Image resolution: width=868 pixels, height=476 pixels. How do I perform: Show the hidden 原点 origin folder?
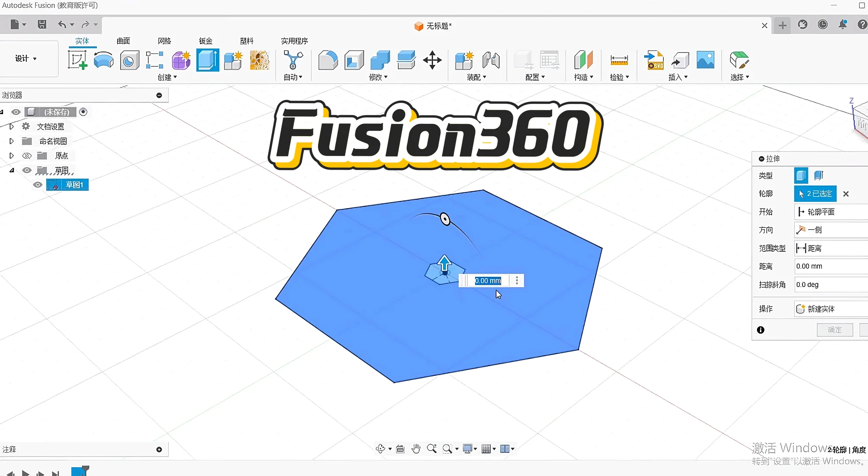pyautogui.click(x=27, y=156)
